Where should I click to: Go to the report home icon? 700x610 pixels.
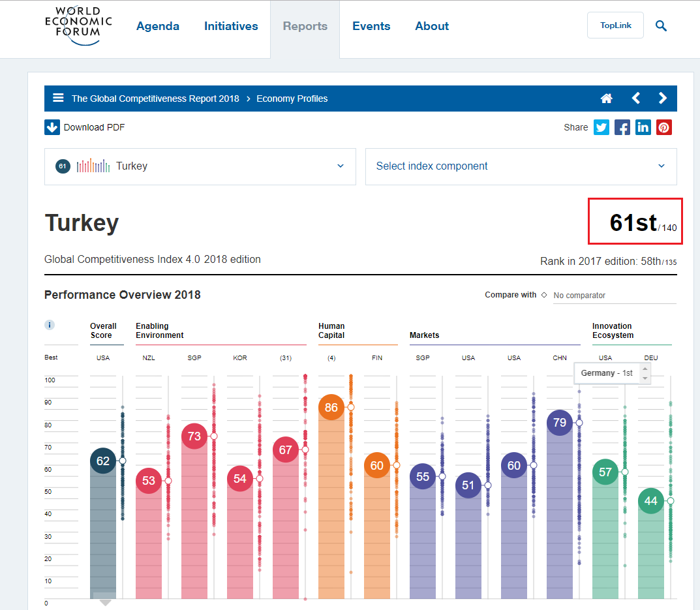606,99
